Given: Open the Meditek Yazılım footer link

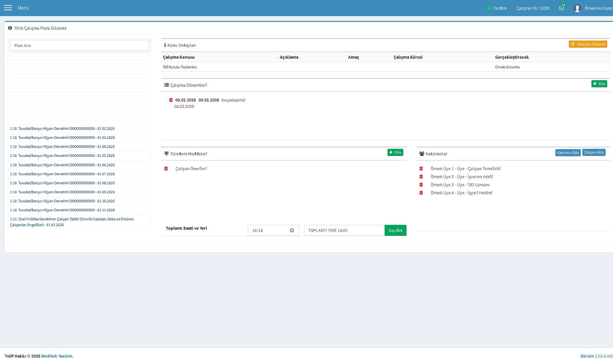Looking at the screenshot, I should point(57,356).
